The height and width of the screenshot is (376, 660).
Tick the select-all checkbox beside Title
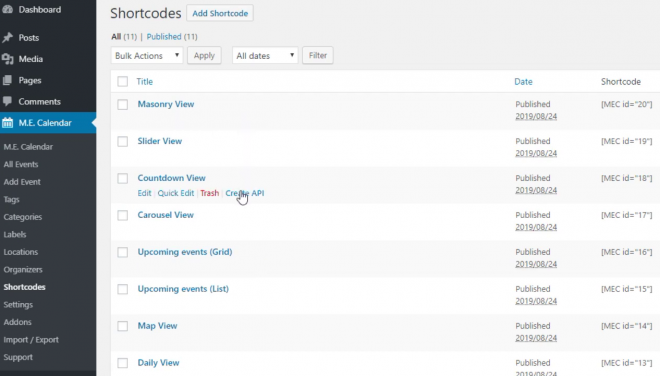[122, 82]
